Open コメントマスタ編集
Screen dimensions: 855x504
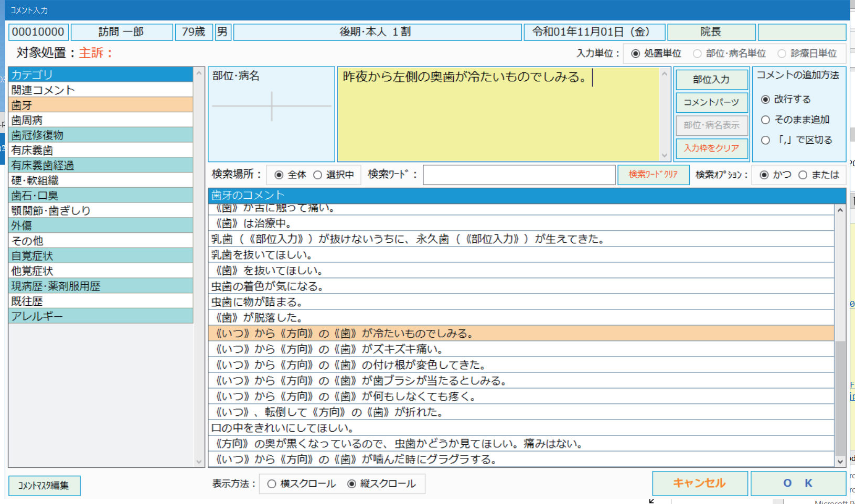pos(44,485)
